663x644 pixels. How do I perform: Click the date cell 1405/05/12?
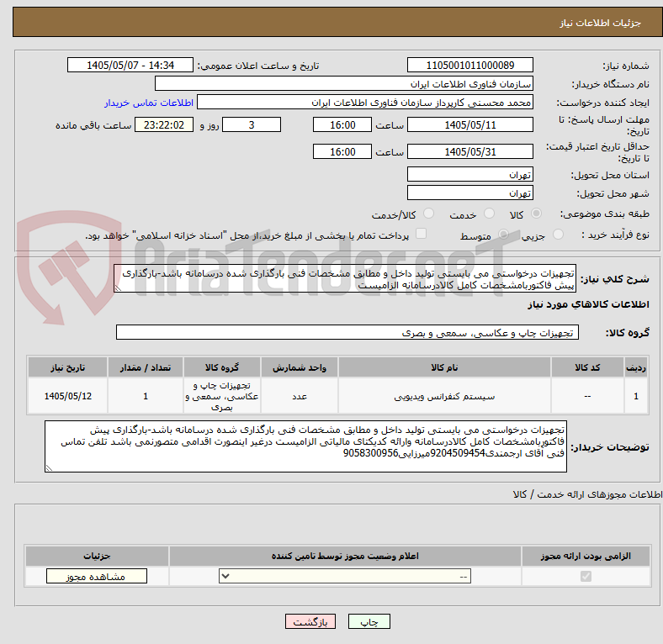67,396
